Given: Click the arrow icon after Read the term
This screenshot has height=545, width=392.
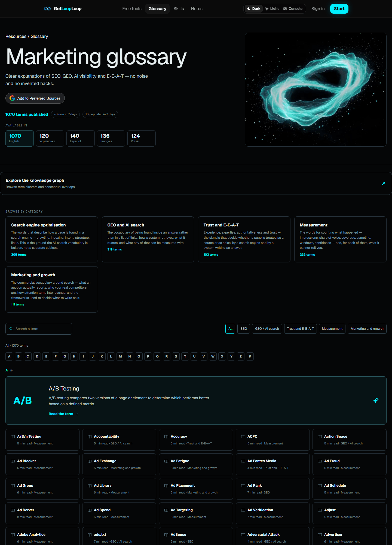Looking at the screenshot, I should coord(77,414).
